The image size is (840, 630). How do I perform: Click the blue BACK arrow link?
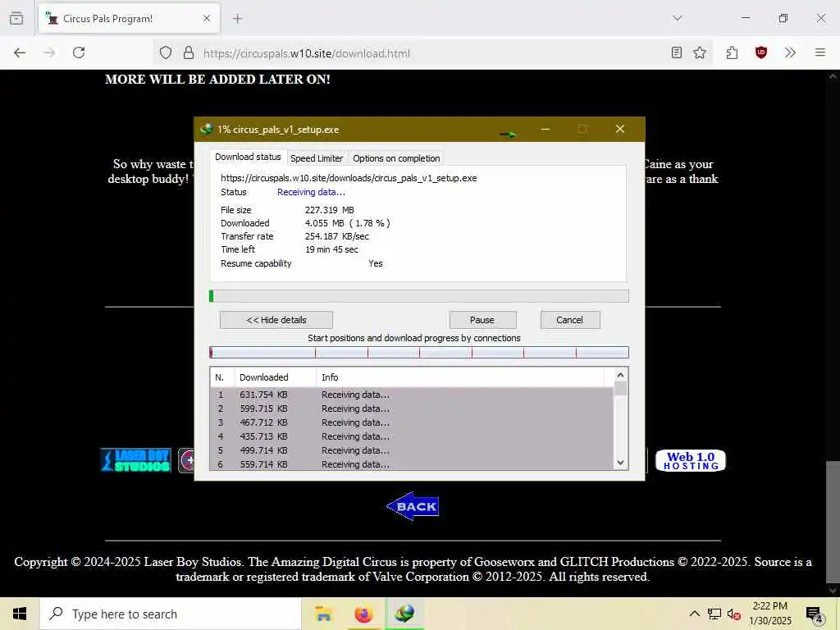click(413, 506)
